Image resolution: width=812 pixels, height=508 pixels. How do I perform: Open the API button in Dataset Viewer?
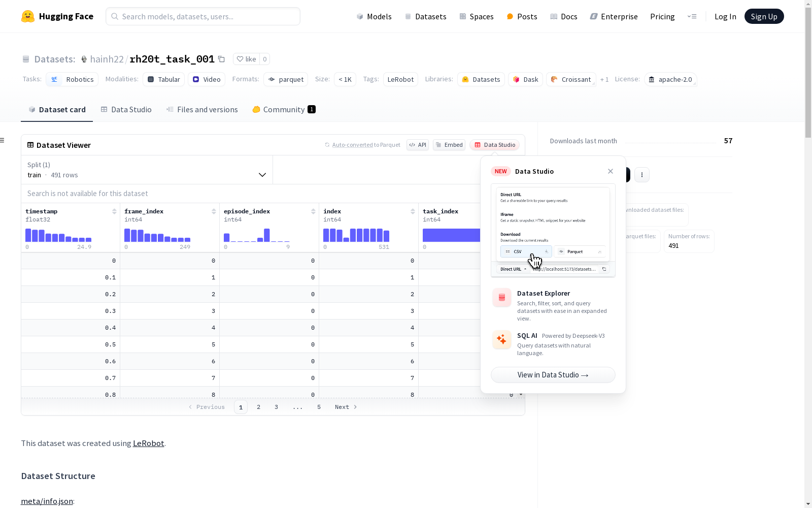tap(418, 145)
